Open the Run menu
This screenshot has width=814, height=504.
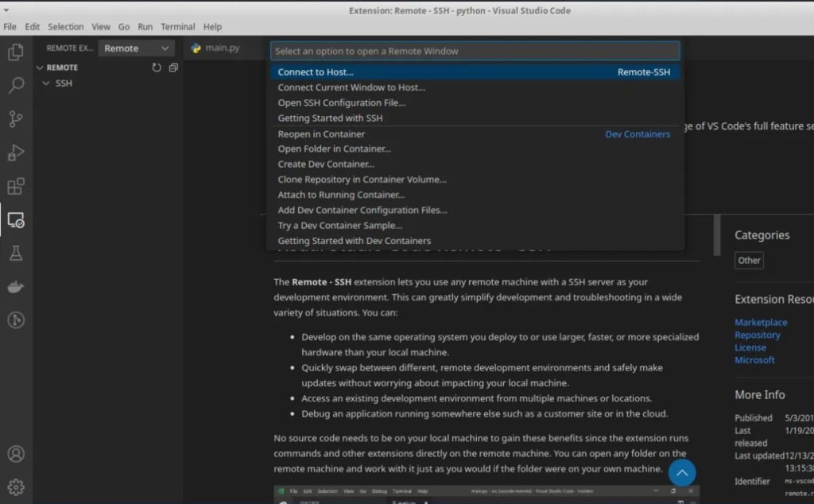click(145, 26)
